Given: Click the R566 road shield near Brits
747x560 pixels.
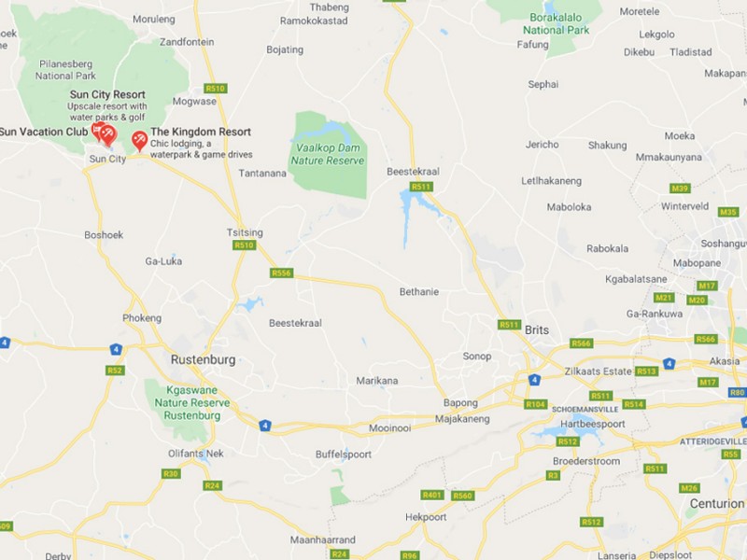Looking at the screenshot, I should pyautogui.click(x=581, y=343).
